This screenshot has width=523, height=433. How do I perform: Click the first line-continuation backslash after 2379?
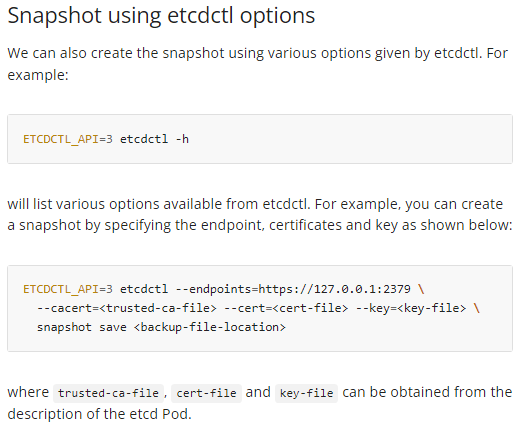(x=421, y=289)
